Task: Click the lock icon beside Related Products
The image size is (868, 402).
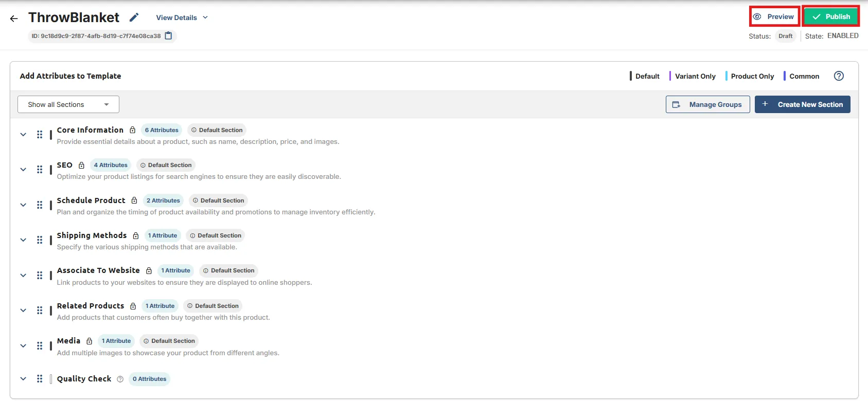Action: pyautogui.click(x=133, y=306)
